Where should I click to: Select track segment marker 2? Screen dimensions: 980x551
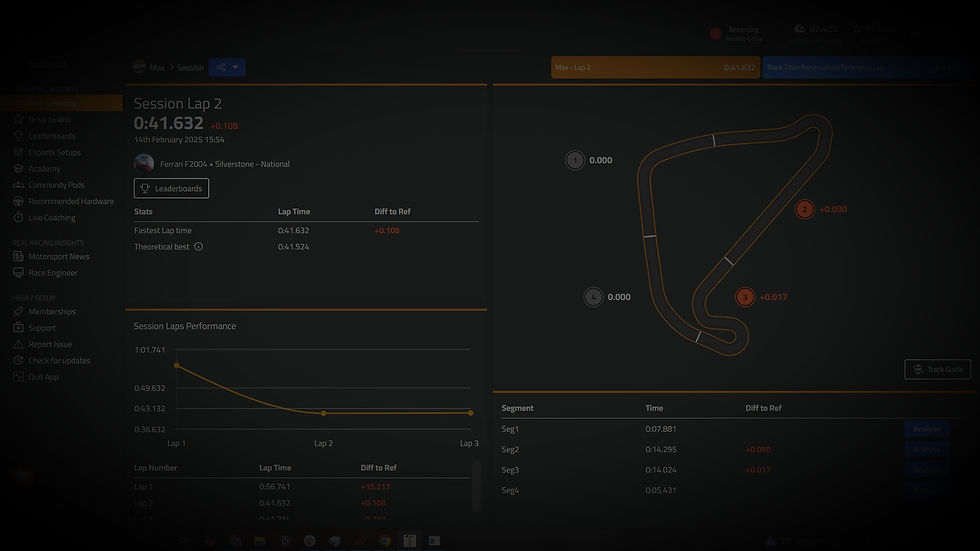(x=804, y=209)
